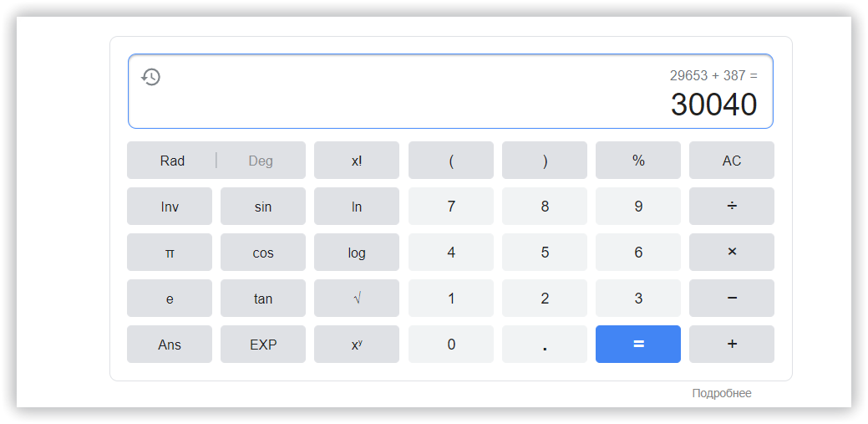Click the digit 7 key
This screenshot has height=424, width=868.
tap(450, 207)
